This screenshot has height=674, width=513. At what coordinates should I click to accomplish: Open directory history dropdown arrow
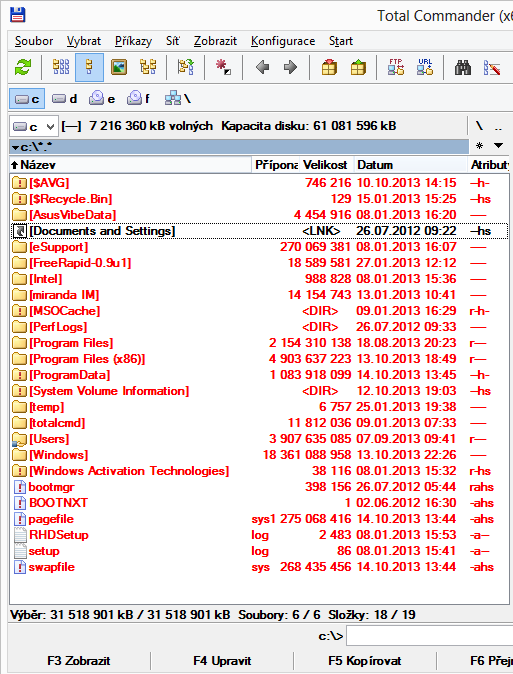pyautogui.click(x=498, y=146)
